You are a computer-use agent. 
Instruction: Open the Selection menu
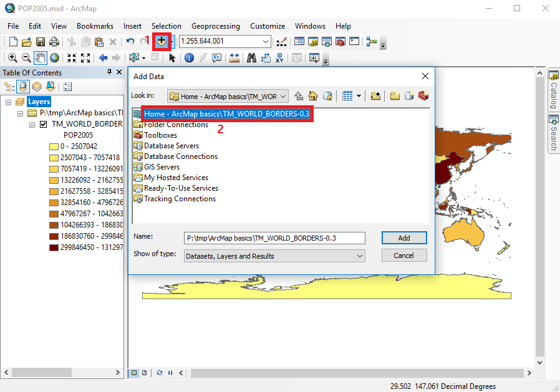tap(166, 26)
